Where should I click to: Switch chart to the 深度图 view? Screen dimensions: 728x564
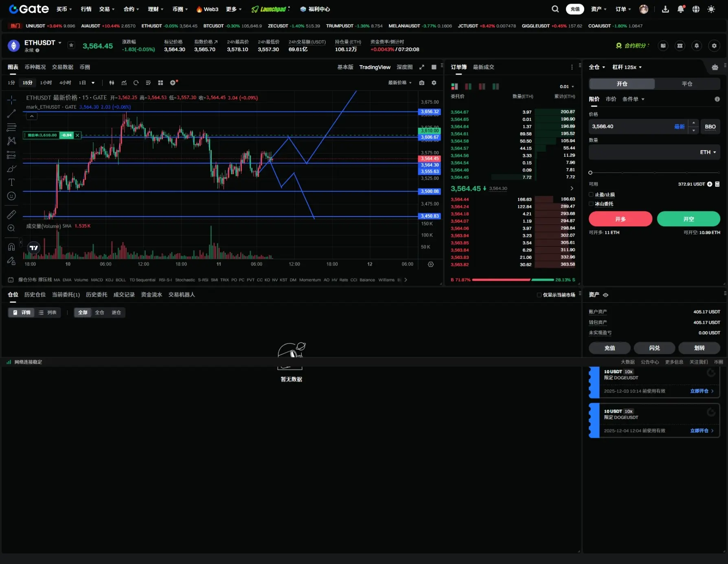[405, 67]
